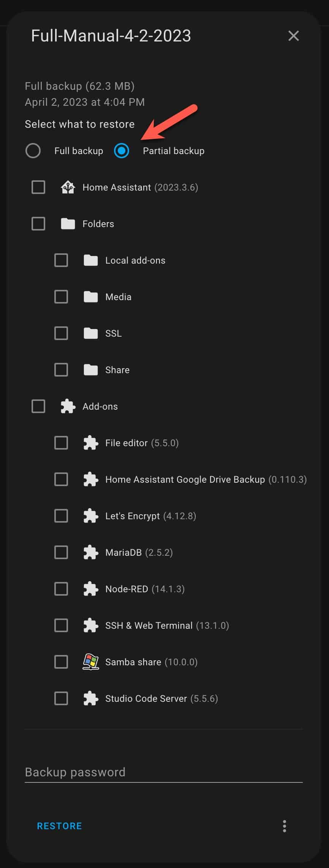Check the parent Add-ons checkbox

tap(38, 406)
